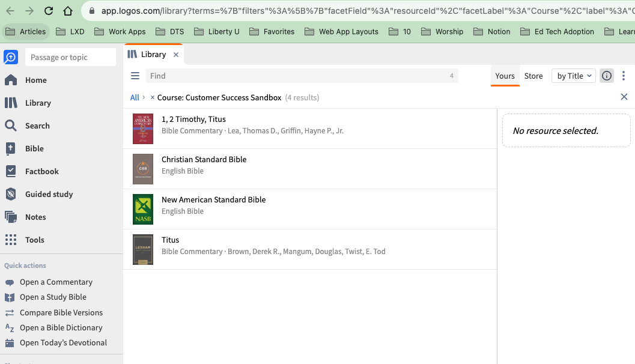The image size is (635, 364).
Task: Open the Notion bookmarks folder
Action: 492,32
